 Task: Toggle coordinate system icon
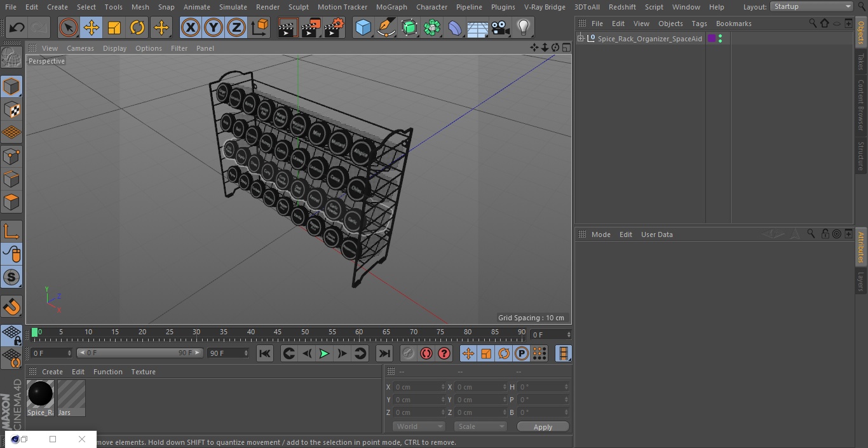click(259, 27)
